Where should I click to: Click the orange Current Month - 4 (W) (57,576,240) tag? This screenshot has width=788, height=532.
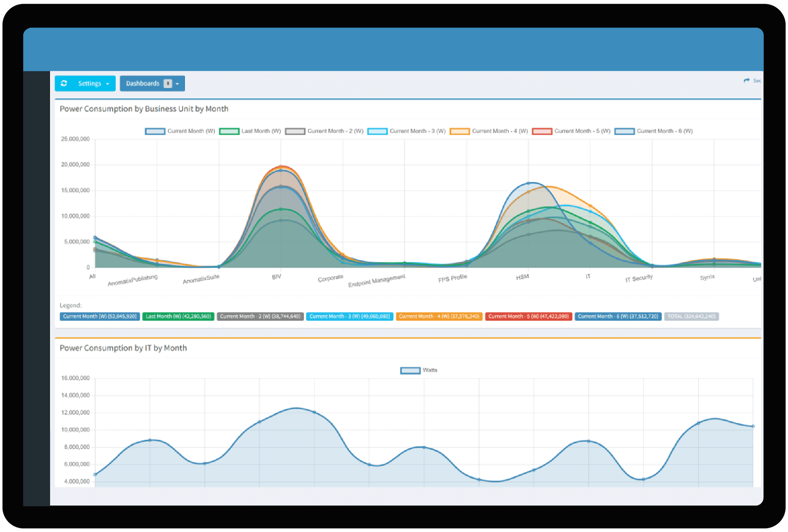point(439,317)
